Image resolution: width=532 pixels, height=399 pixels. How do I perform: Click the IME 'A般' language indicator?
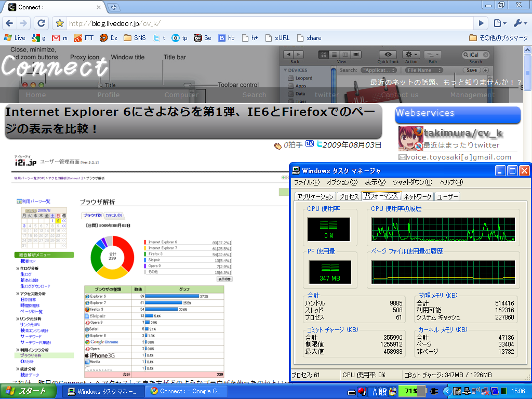(379, 392)
